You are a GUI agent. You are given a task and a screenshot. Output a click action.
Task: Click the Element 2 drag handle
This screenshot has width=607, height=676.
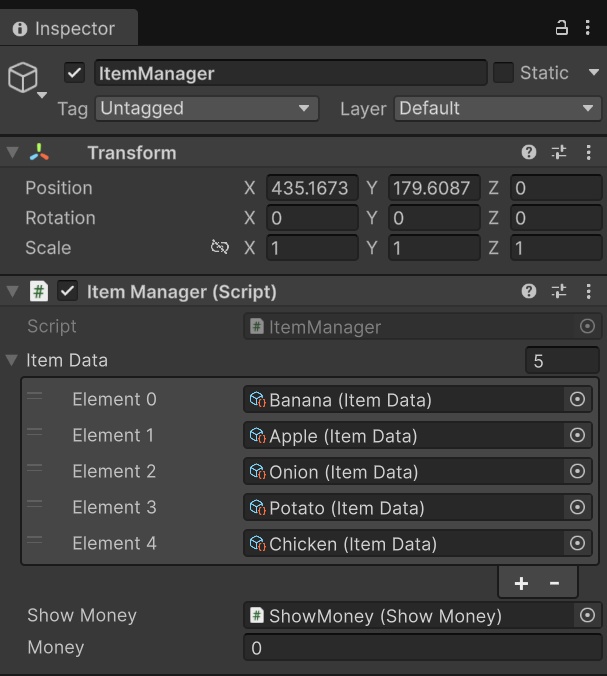click(34, 467)
